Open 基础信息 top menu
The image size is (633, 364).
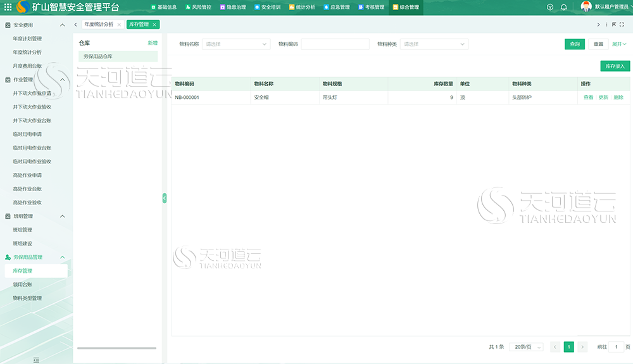163,7
